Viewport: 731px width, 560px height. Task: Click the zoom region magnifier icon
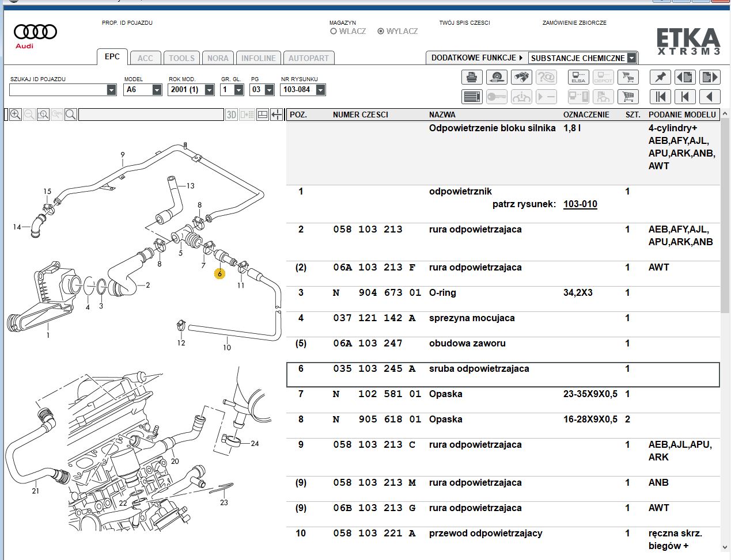pyautogui.click(x=43, y=115)
